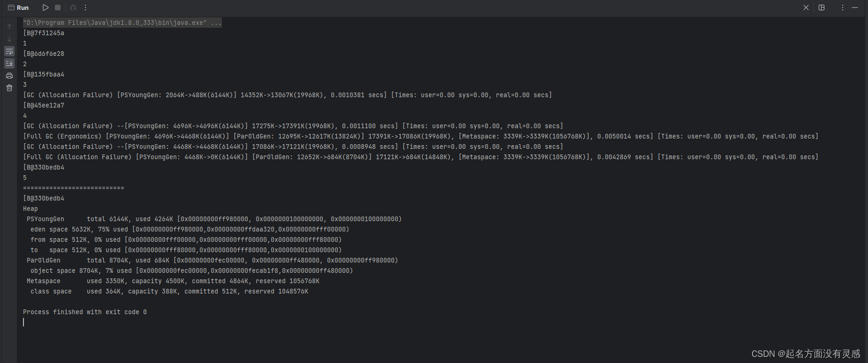This screenshot has width=868, height=363.
Task: Click the '[B@45ee12a7' output line
Action: click(x=44, y=105)
